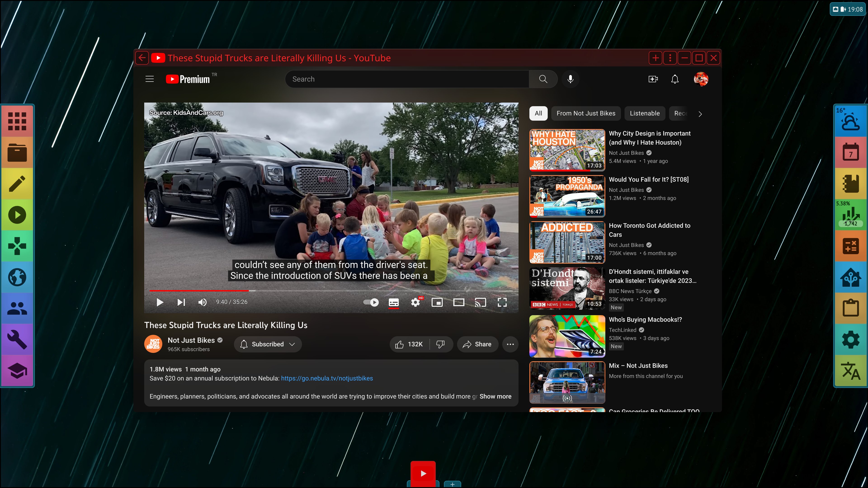The height and width of the screenshot is (488, 868).
Task: Mute the video volume speaker
Action: [x=202, y=302]
